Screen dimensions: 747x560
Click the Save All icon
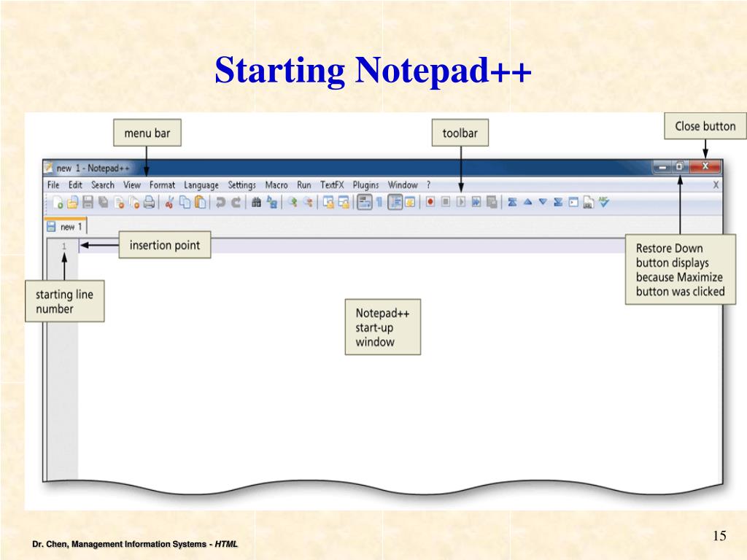pos(103,203)
